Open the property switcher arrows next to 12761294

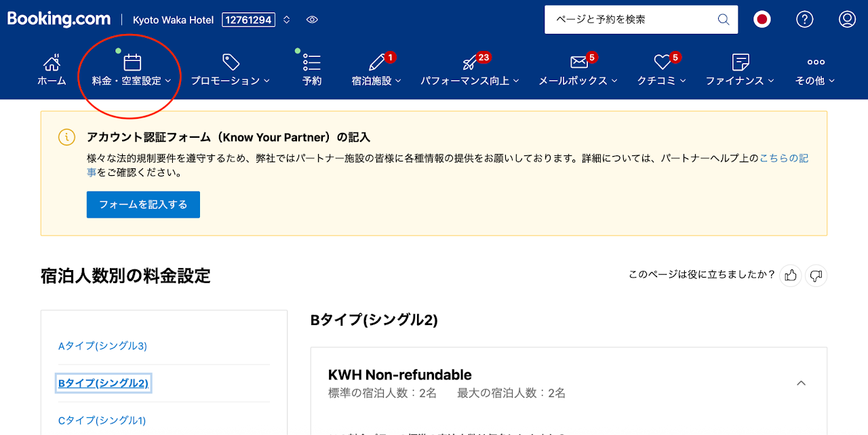[287, 20]
